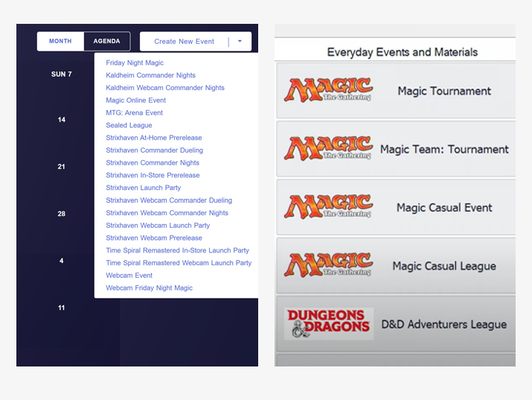532x400 pixels.
Task: Choose Time Spiral Remastered Webcam Launch Party
Action: (179, 263)
